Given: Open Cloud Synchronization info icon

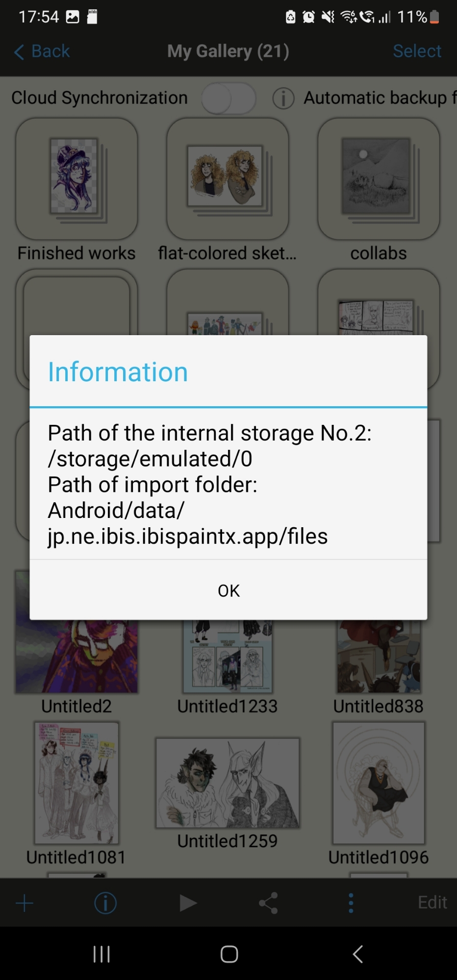Looking at the screenshot, I should pos(283,98).
